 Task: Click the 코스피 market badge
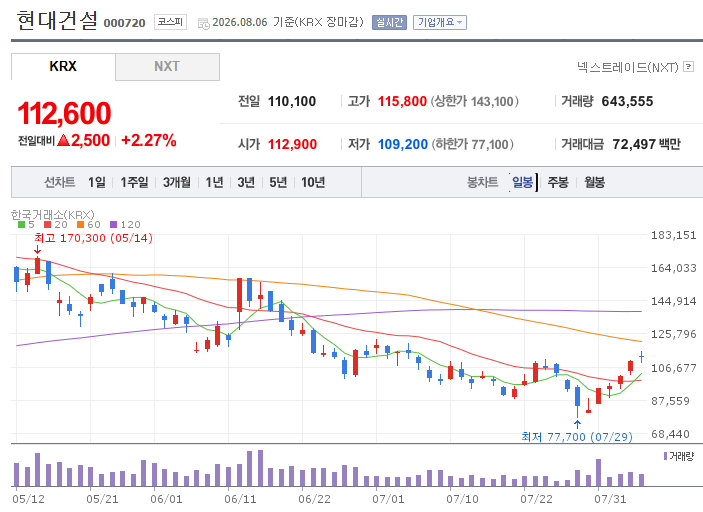click(x=170, y=22)
